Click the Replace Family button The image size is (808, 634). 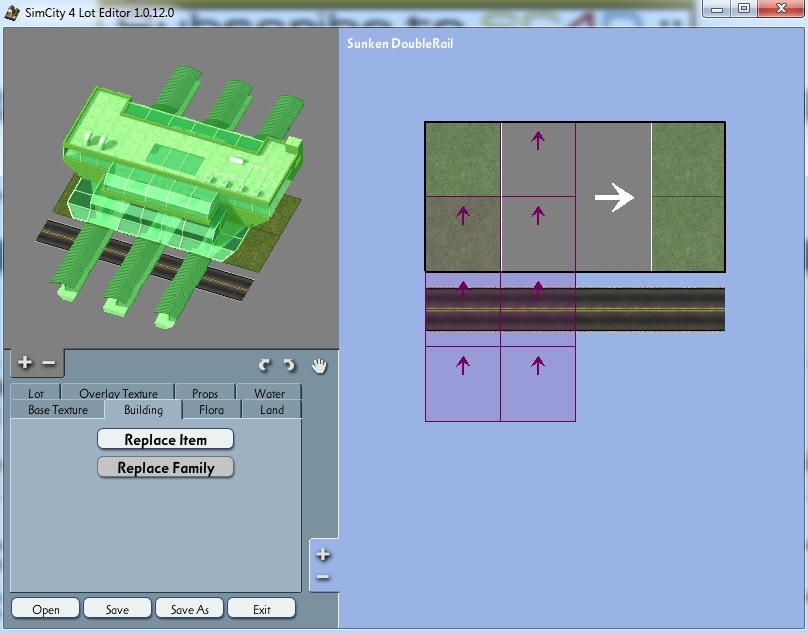coord(165,468)
